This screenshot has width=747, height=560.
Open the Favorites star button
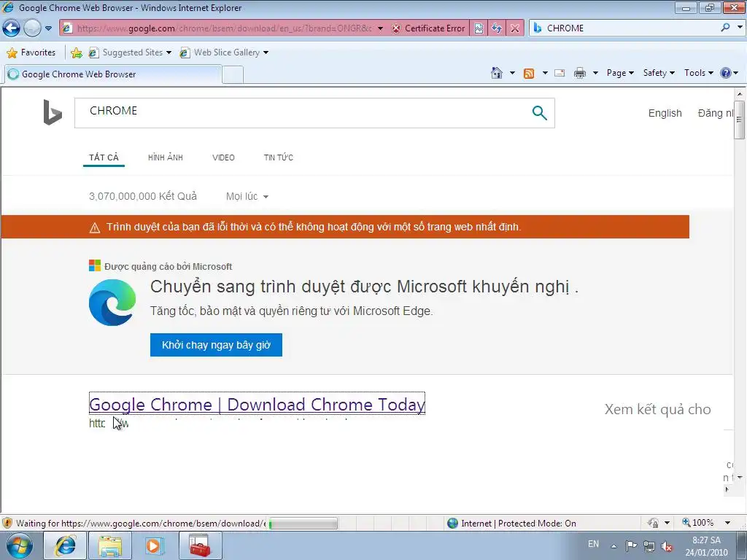tap(31, 52)
